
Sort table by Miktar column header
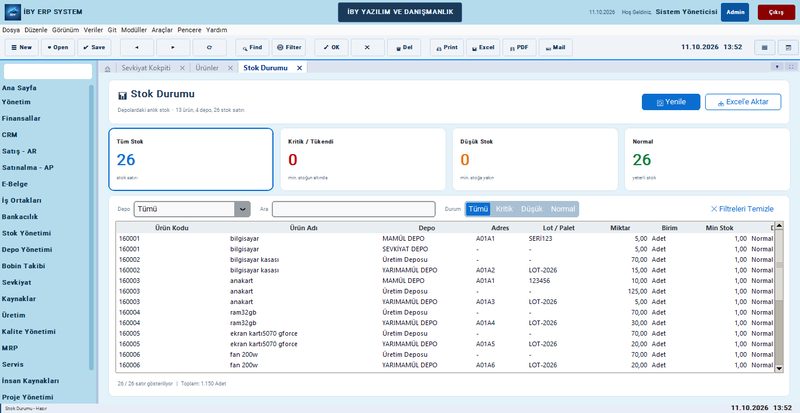[x=620, y=228]
